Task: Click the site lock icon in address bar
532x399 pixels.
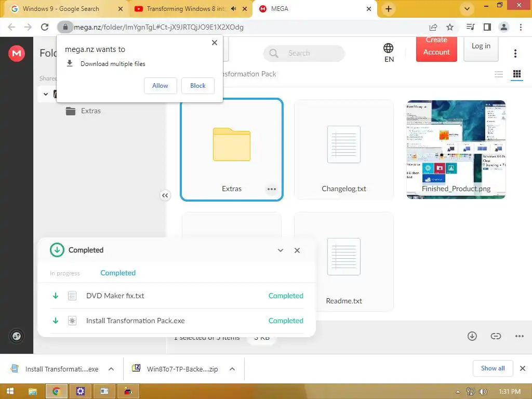Action: [x=65, y=27]
